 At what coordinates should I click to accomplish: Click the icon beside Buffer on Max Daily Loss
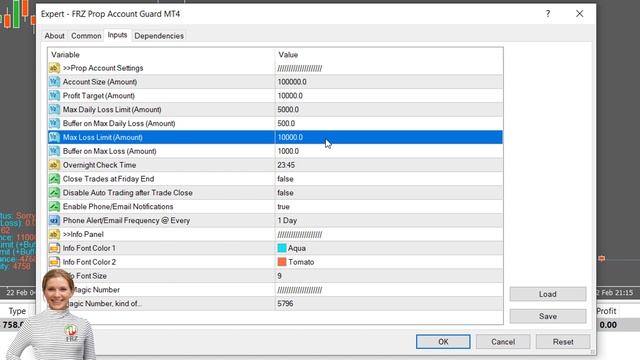pyautogui.click(x=54, y=123)
